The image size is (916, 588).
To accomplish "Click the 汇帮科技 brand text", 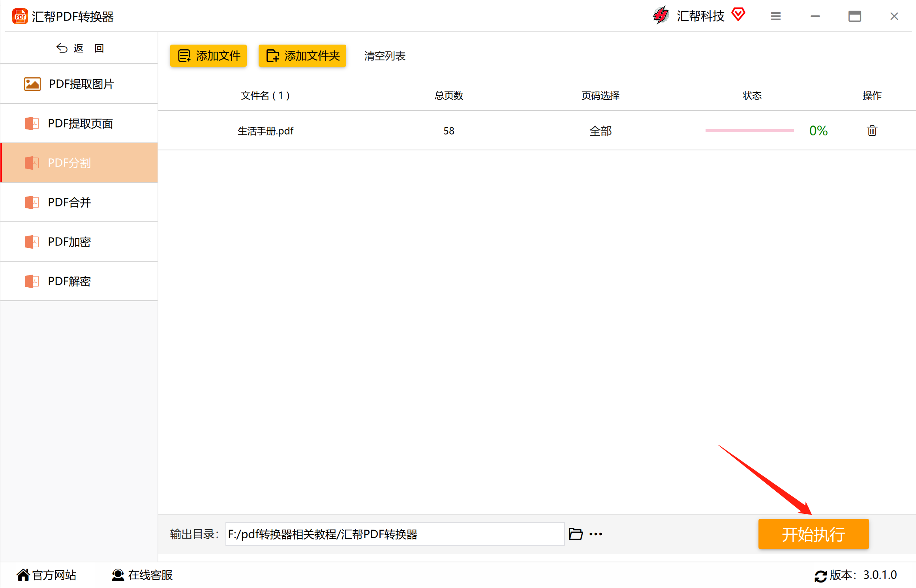I will pos(700,16).
